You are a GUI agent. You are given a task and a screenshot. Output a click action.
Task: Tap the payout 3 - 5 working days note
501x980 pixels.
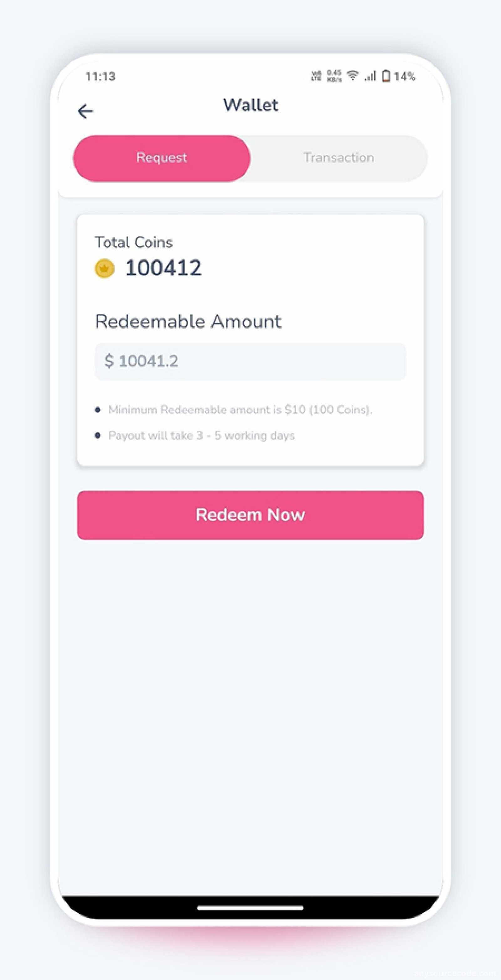tap(202, 436)
